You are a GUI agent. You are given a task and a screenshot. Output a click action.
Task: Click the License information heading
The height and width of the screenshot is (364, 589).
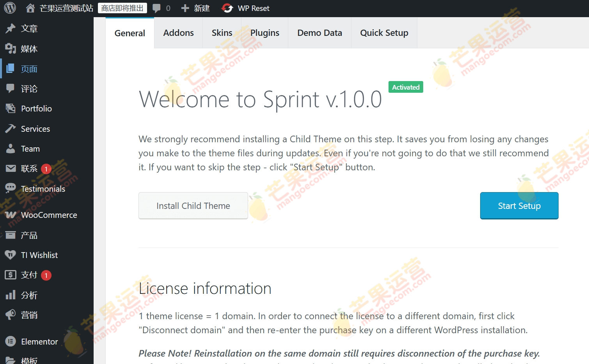point(205,288)
